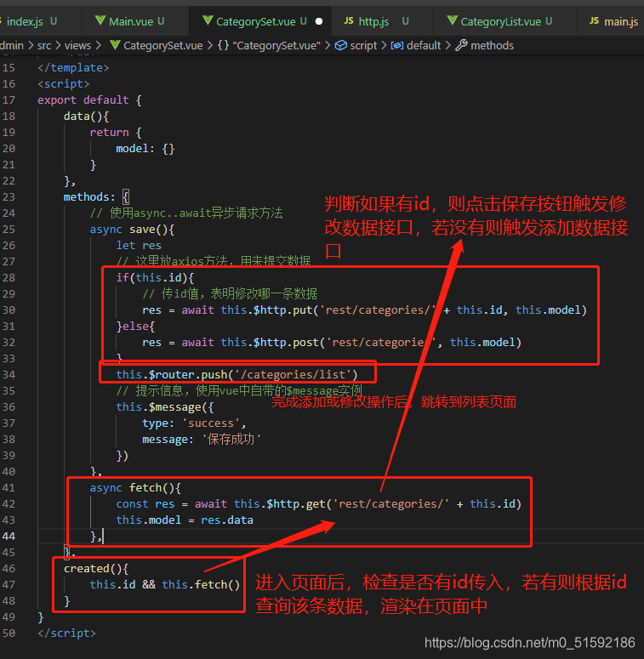This screenshot has height=659, width=644.
Task: Click 'this.$message({' on line 36
Action: point(165,407)
